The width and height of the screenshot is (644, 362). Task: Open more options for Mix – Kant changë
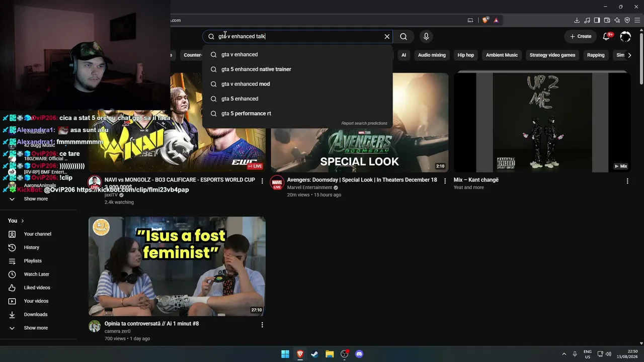pos(627,181)
